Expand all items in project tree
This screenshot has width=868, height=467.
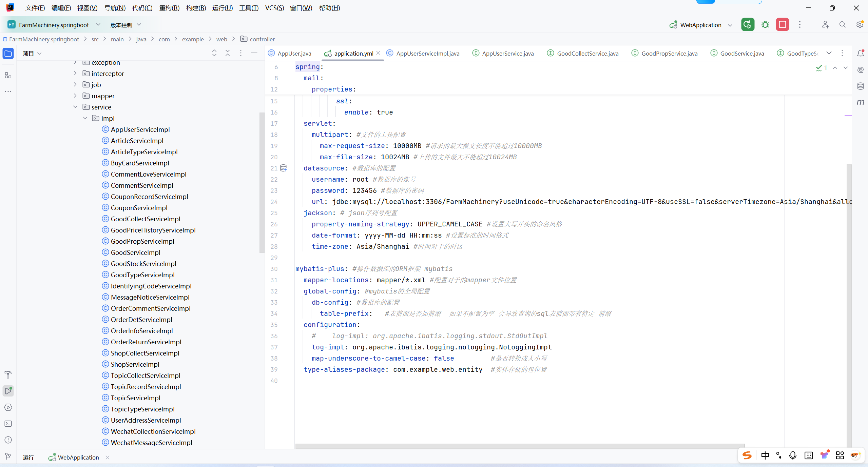click(x=214, y=53)
